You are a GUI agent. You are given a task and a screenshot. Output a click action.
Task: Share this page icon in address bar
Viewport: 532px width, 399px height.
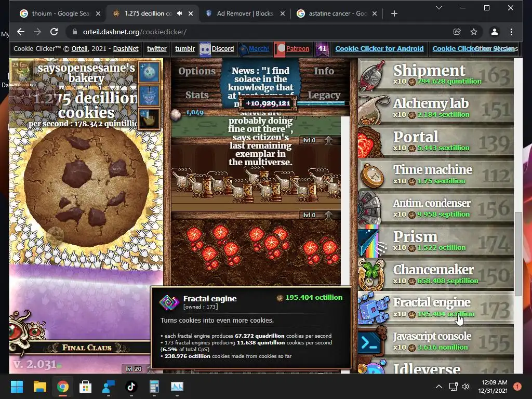tap(457, 32)
